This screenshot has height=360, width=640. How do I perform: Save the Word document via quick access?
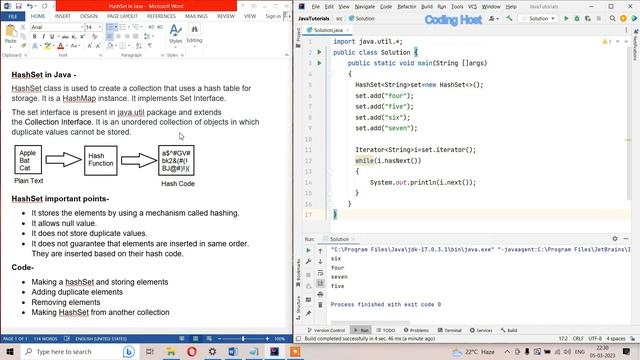(18, 6)
